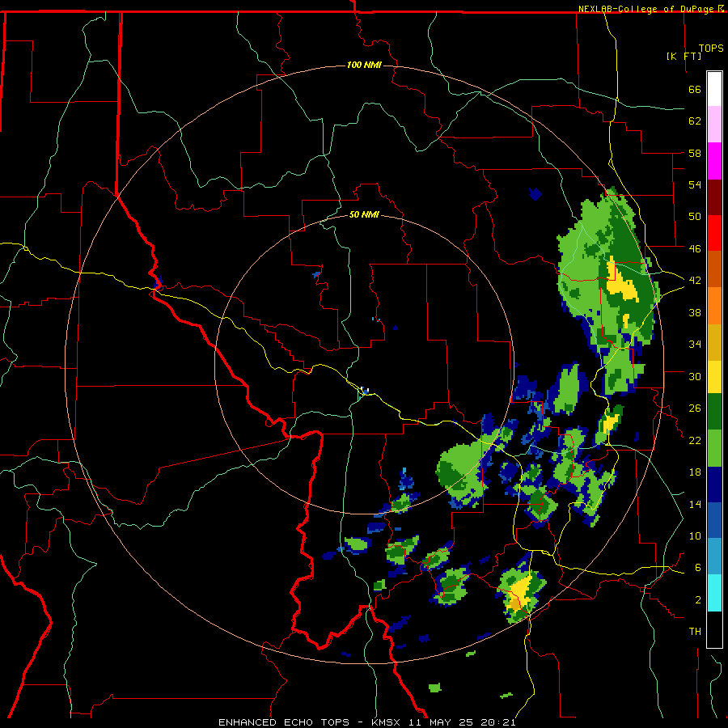Click the "66" legend value

695,90
